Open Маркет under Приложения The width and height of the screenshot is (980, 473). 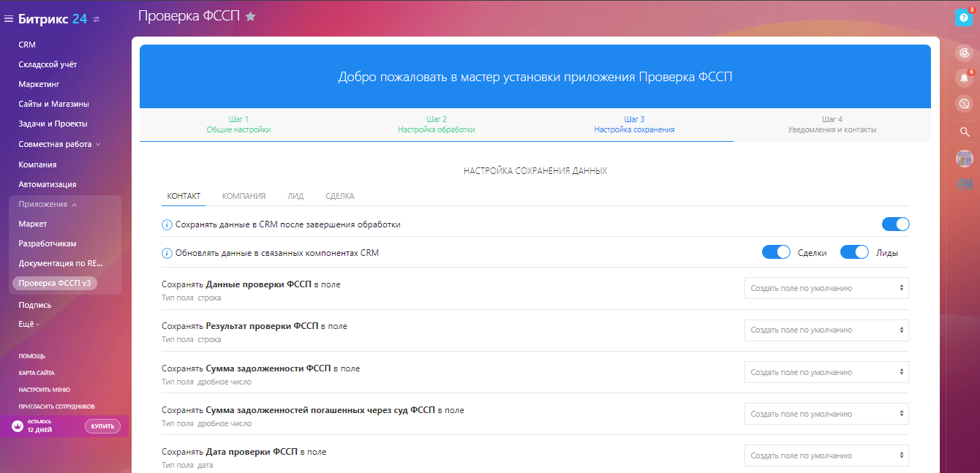[33, 224]
